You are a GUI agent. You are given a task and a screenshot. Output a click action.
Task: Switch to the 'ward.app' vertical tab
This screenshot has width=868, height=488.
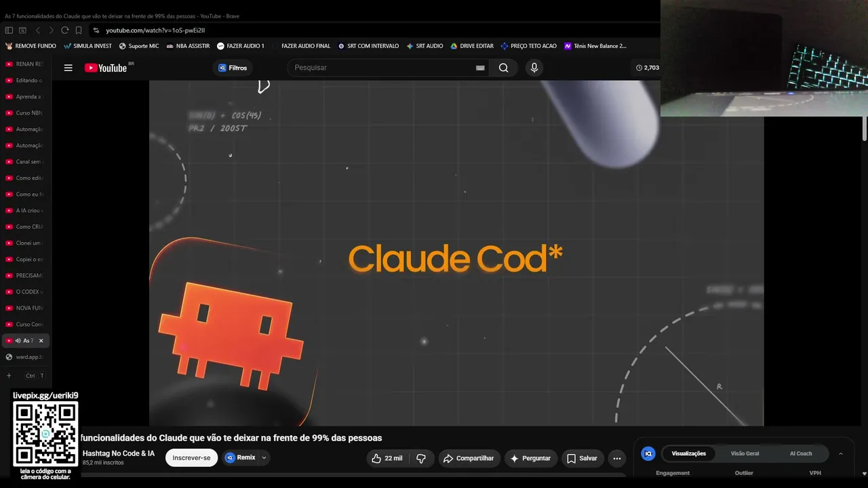pyautogui.click(x=26, y=357)
